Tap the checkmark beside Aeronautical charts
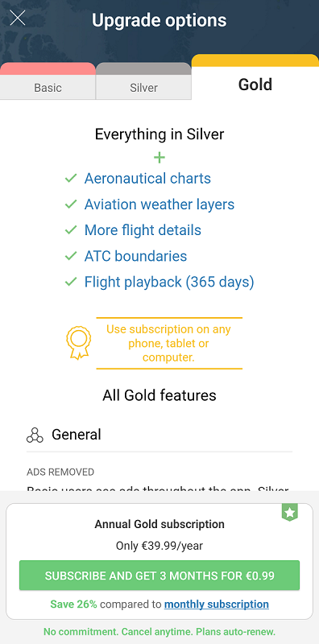 coord(71,179)
